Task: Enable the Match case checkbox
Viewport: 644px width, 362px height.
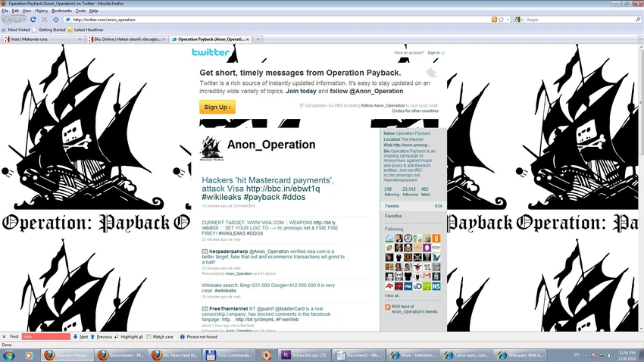Action: pyautogui.click(x=148, y=336)
